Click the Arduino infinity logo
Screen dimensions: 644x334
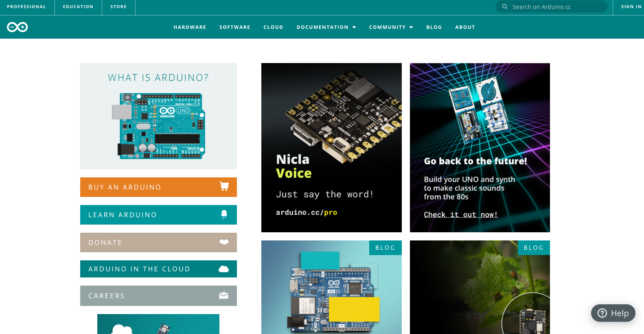(18, 27)
